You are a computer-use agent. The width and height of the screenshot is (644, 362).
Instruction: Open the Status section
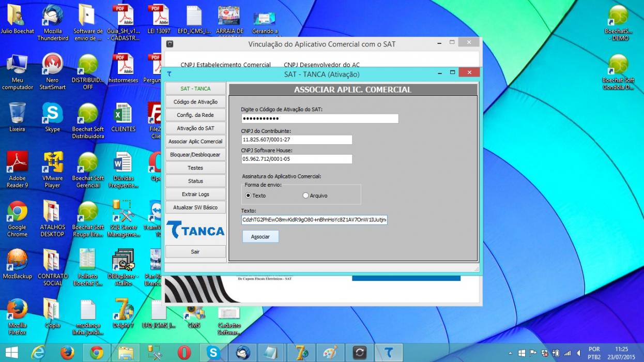click(x=195, y=181)
